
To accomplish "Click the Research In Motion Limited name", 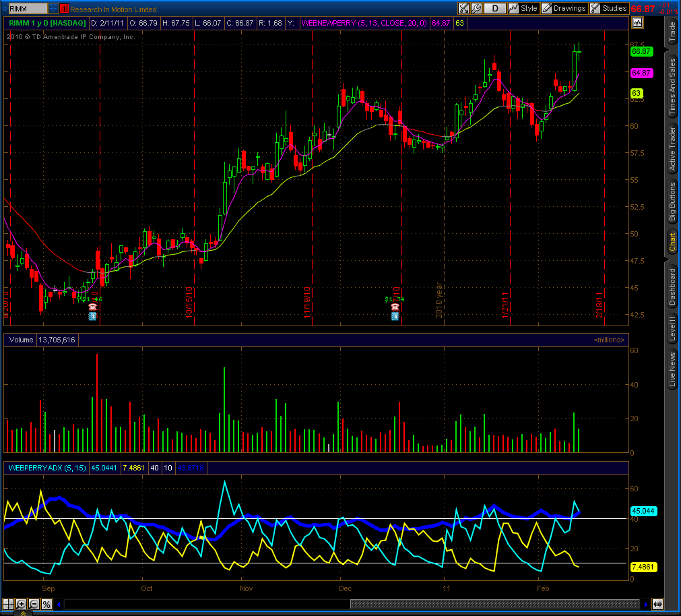I will [113, 9].
